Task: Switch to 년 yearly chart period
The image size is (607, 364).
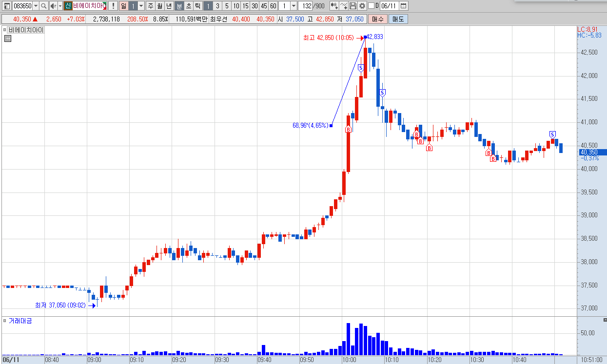Action: 169,6
